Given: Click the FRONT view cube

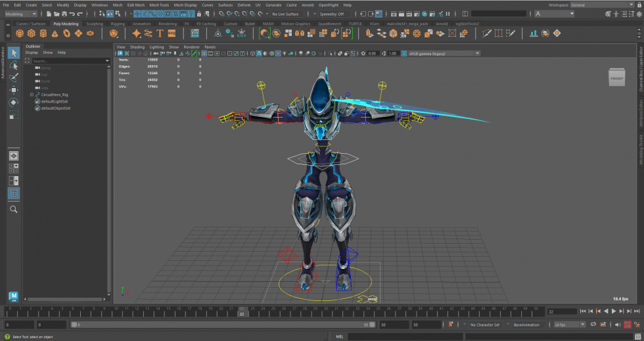Looking at the screenshot, I should click(617, 78).
